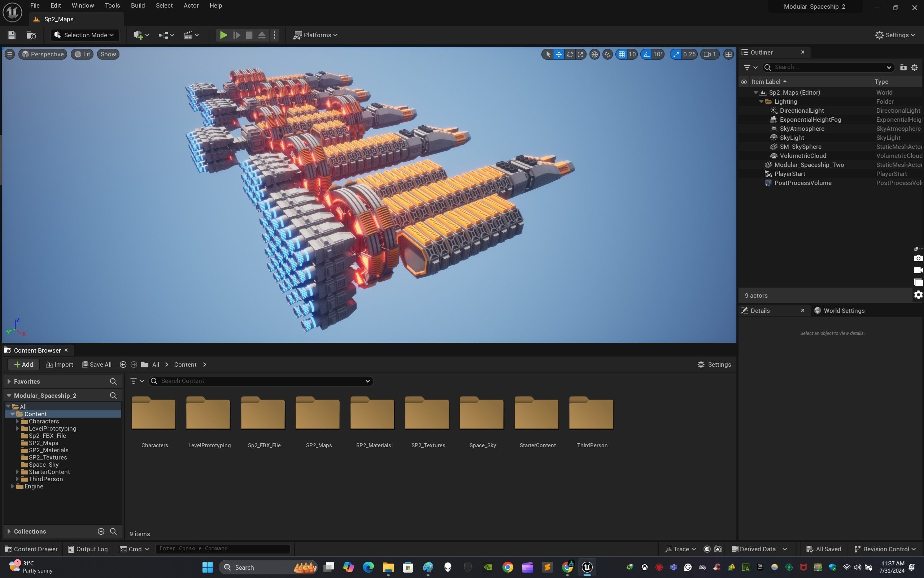Screen dimensions: 924x578
Task: Open the grid snap size value 10
Action: [632, 54]
